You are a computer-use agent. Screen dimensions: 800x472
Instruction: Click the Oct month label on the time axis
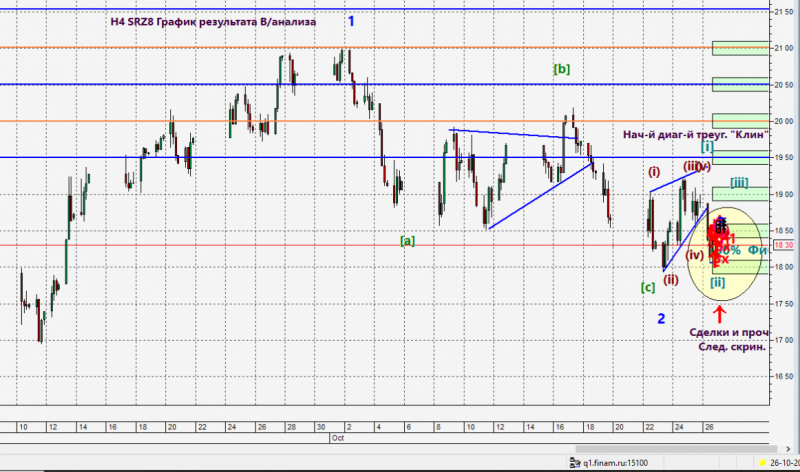(338, 438)
